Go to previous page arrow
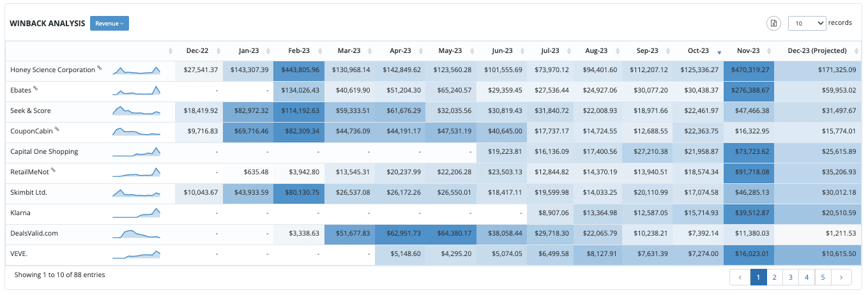Image resolution: width=868 pixels, height=295 pixels. 740,277
